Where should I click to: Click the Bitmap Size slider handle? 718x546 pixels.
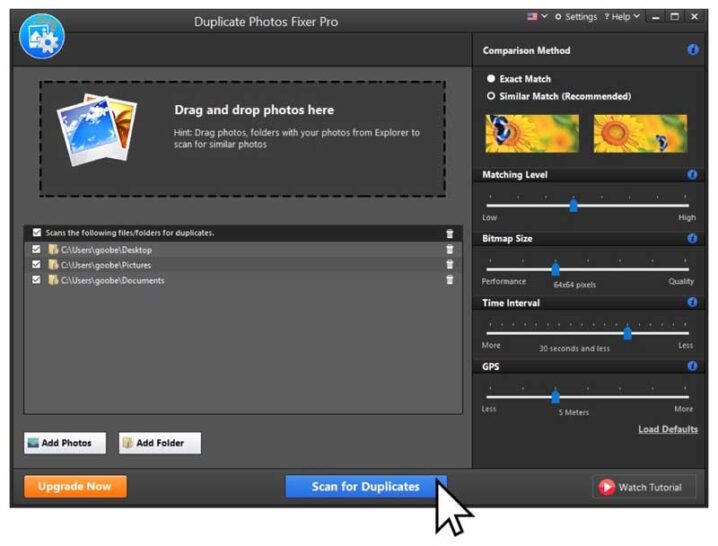click(x=555, y=269)
